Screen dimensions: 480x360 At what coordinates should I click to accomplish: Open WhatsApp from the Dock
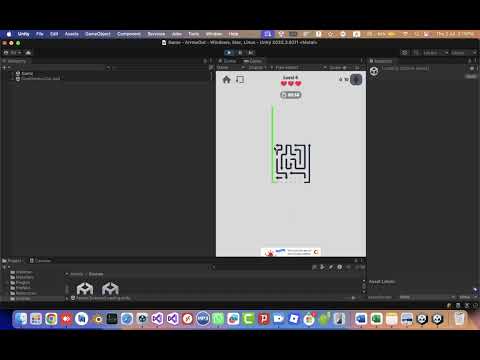tap(218, 319)
